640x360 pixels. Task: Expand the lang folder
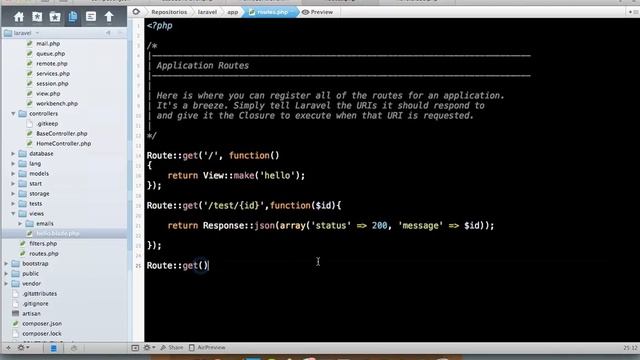coord(13,164)
